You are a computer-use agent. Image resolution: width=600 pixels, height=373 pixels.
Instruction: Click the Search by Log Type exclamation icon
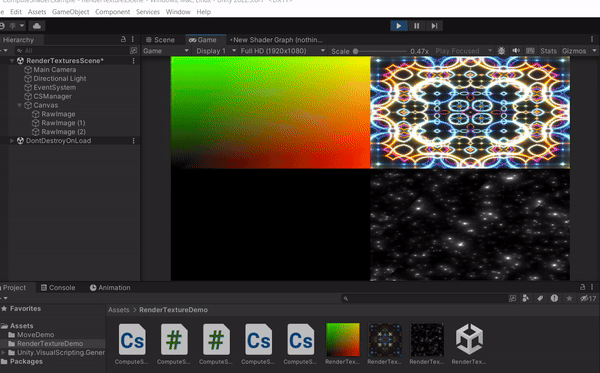pos(554,298)
